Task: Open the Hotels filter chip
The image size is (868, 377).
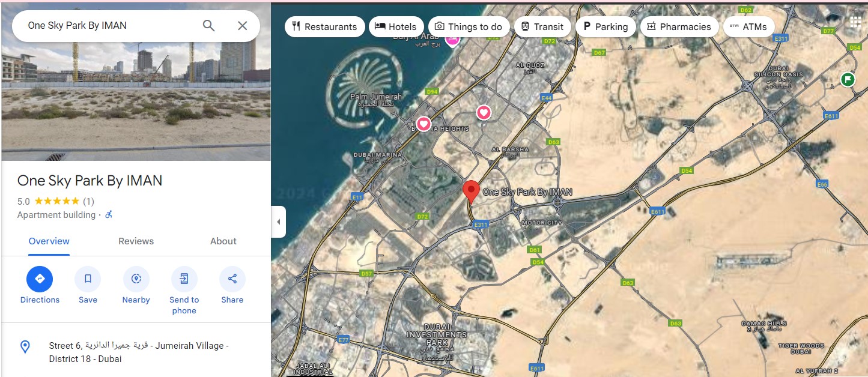Action: (x=396, y=26)
